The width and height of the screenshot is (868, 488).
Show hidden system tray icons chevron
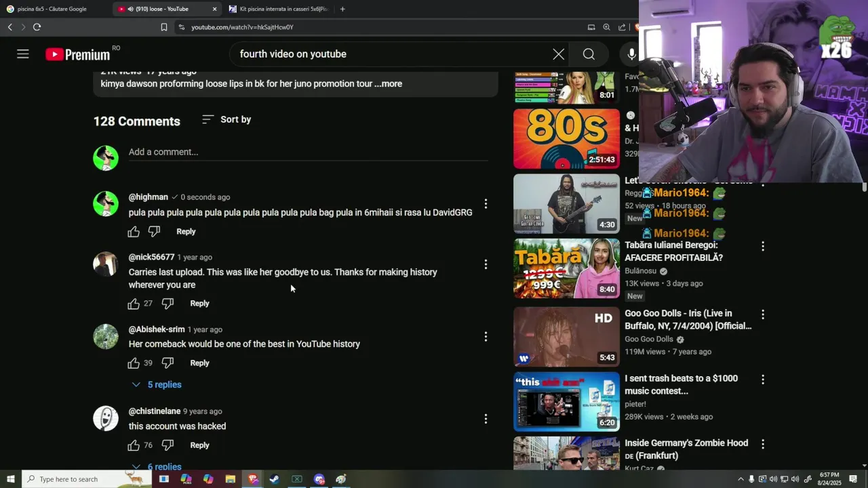(741, 479)
